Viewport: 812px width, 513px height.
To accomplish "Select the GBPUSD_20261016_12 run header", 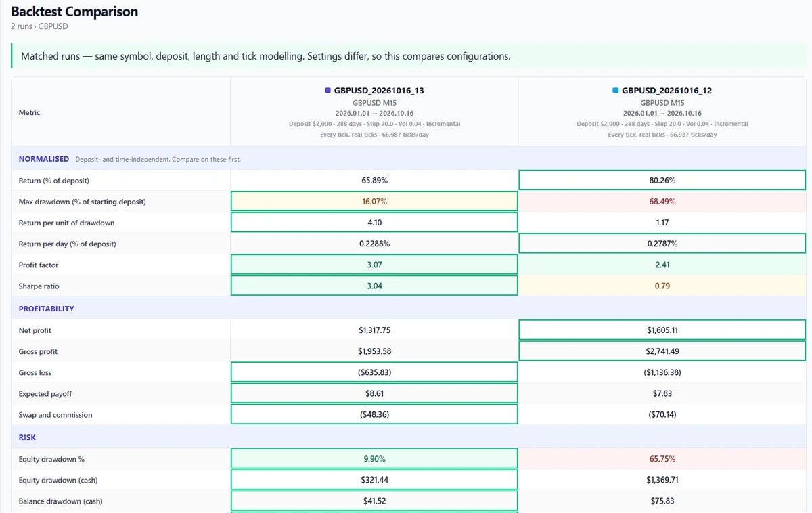I will click(662, 112).
